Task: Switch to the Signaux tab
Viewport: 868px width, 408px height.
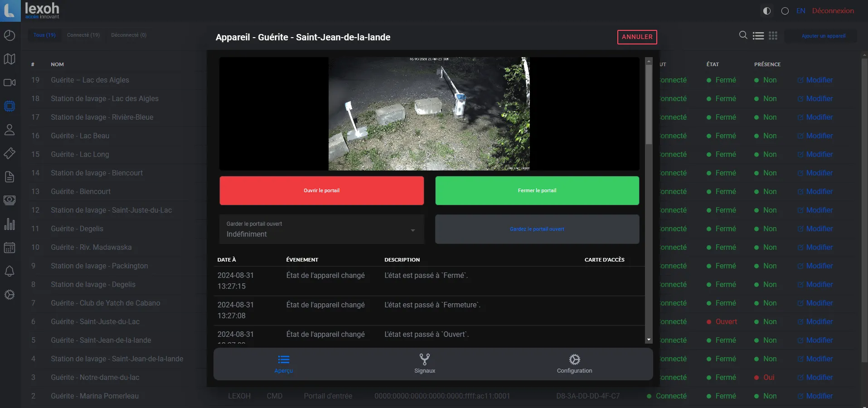Action: pyautogui.click(x=424, y=364)
